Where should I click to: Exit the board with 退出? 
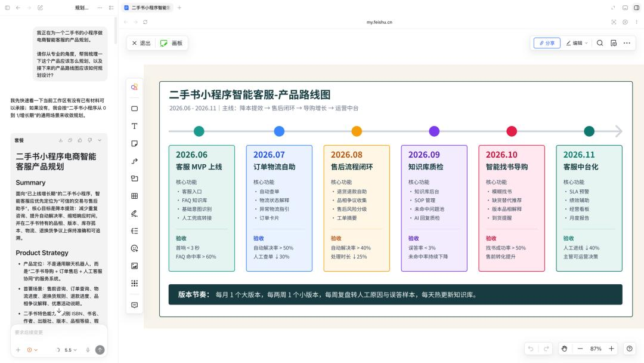coord(141,43)
